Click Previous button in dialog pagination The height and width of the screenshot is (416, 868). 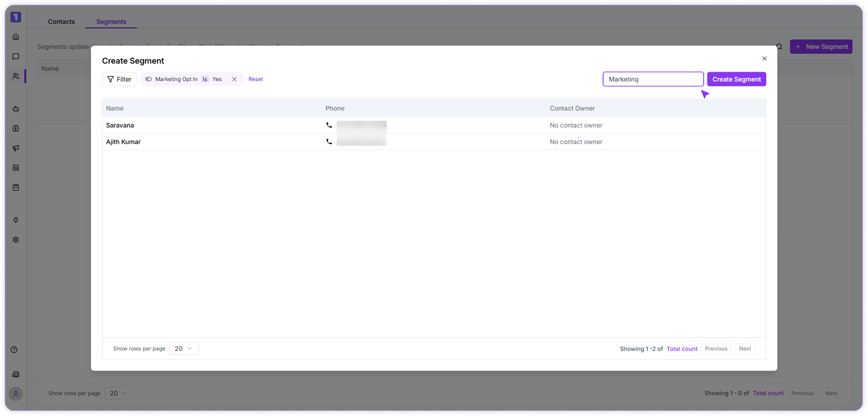[716, 349]
